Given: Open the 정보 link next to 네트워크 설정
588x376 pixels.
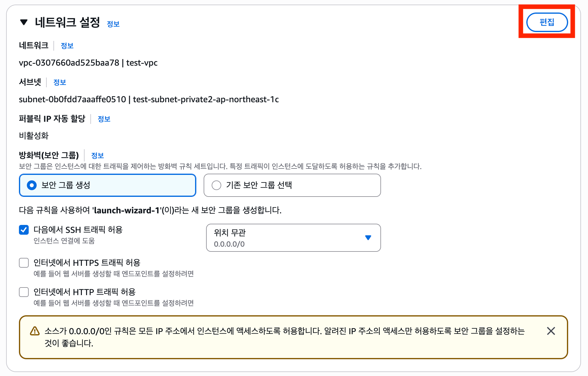Looking at the screenshot, I should pos(113,24).
